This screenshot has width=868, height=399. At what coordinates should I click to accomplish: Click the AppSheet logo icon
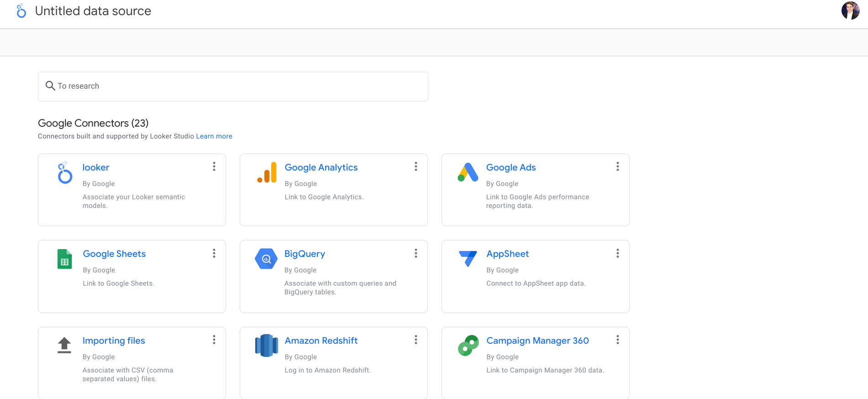[468, 259]
